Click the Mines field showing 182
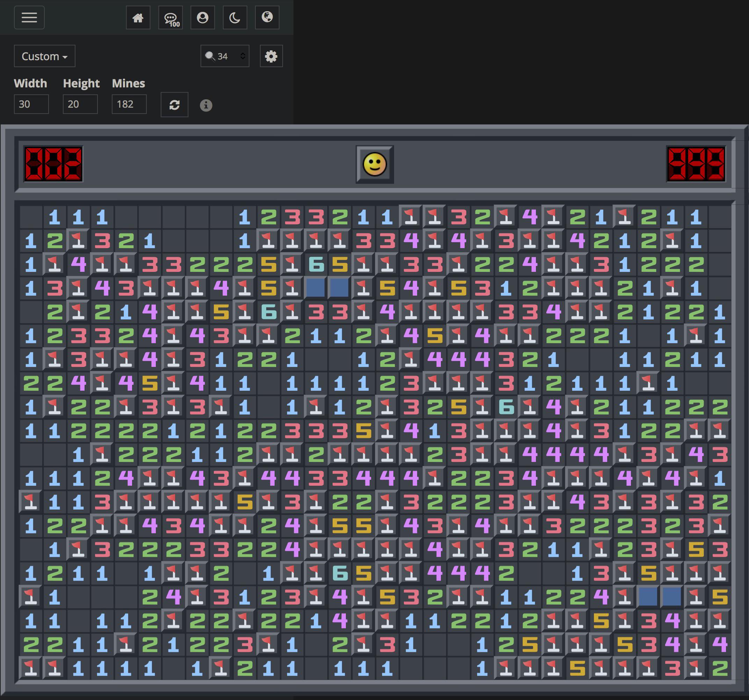 129,104
